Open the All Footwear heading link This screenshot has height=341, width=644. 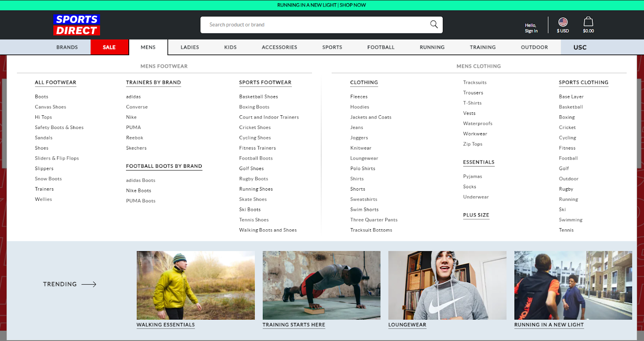[56, 82]
